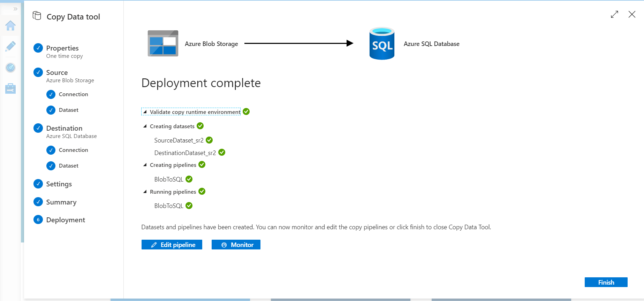Image resolution: width=644 pixels, height=301 pixels.
Task: Open the Data Factory home icon
Action: pyautogui.click(x=10, y=25)
